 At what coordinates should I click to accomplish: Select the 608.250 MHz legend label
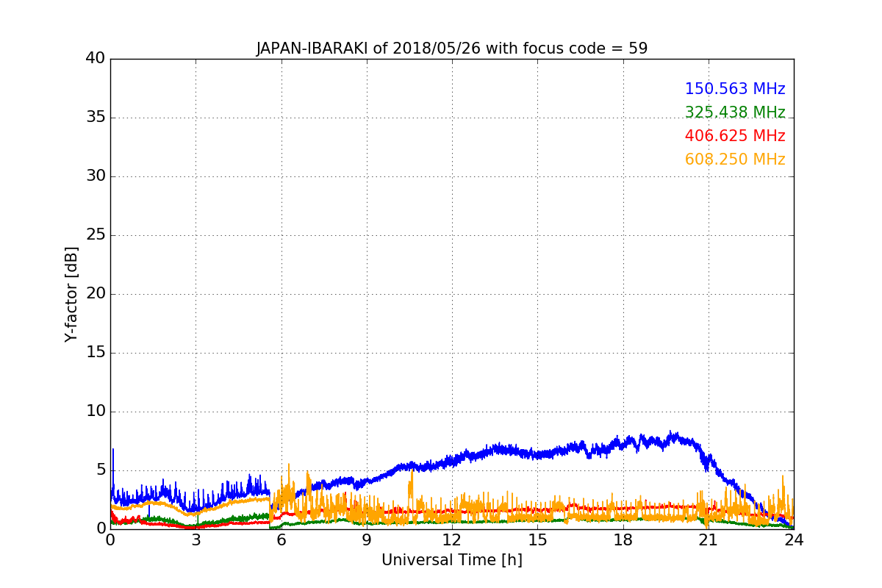tap(735, 159)
